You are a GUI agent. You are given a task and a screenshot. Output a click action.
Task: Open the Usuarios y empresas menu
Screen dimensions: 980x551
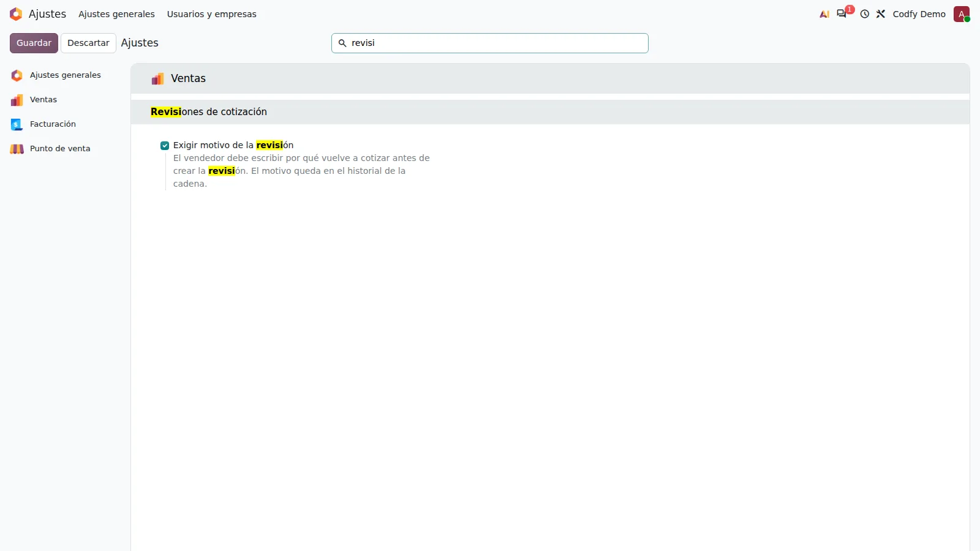tap(212, 14)
